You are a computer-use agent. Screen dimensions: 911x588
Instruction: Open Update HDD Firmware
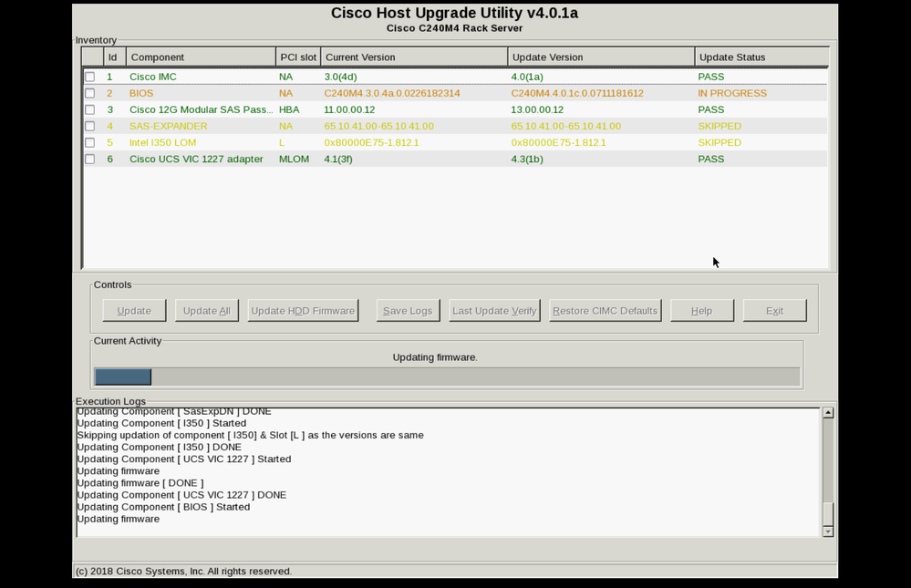[x=303, y=310]
